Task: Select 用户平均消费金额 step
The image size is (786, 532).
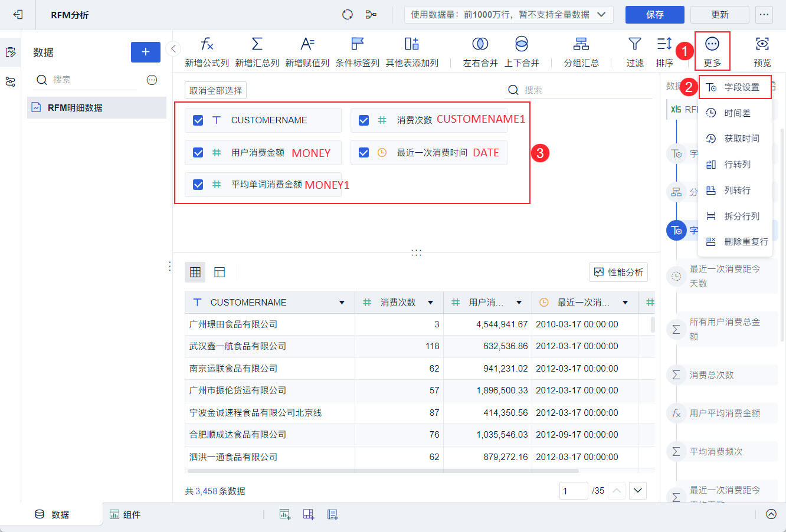Action: [x=722, y=413]
